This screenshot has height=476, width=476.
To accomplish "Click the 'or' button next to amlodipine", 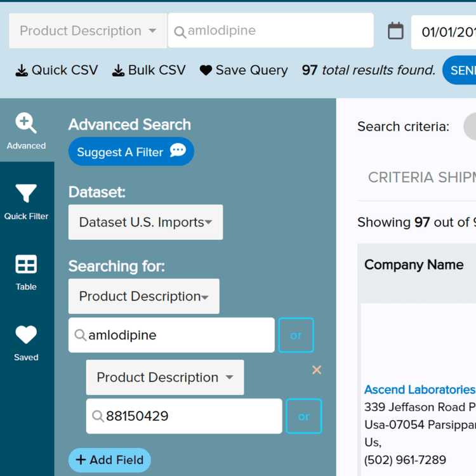I will click(x=296, y=335).
